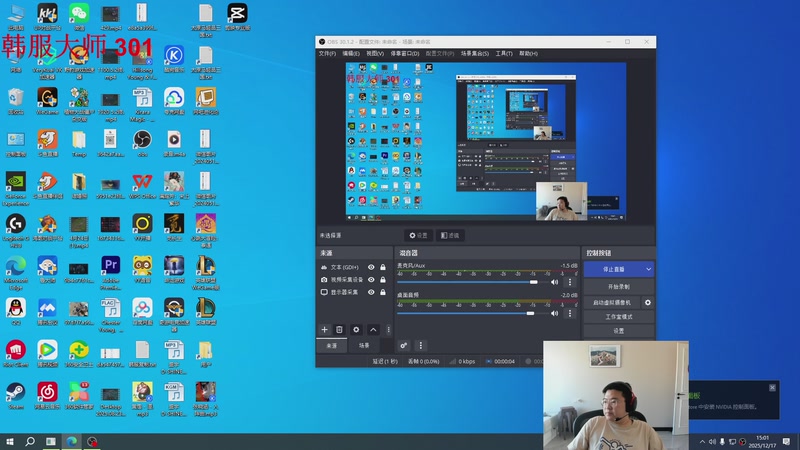Open the WeGame desktop shortcut
The width and height of the screenshot is (800, 450).
pos(47,101)
